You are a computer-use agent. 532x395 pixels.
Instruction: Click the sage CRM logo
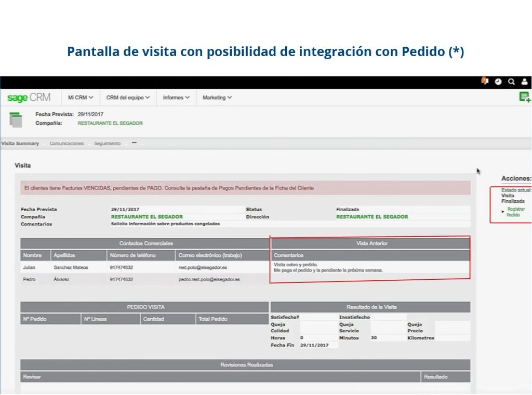point(29,98)
